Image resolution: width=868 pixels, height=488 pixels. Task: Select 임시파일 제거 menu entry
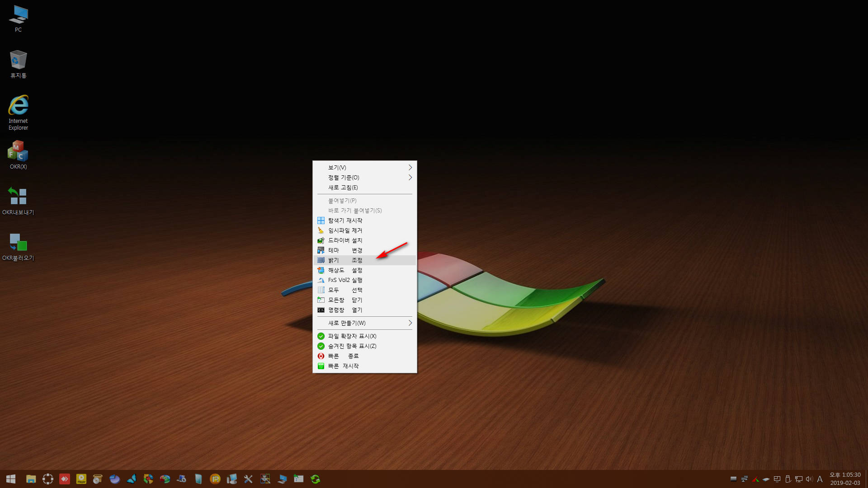coord(364,230)
